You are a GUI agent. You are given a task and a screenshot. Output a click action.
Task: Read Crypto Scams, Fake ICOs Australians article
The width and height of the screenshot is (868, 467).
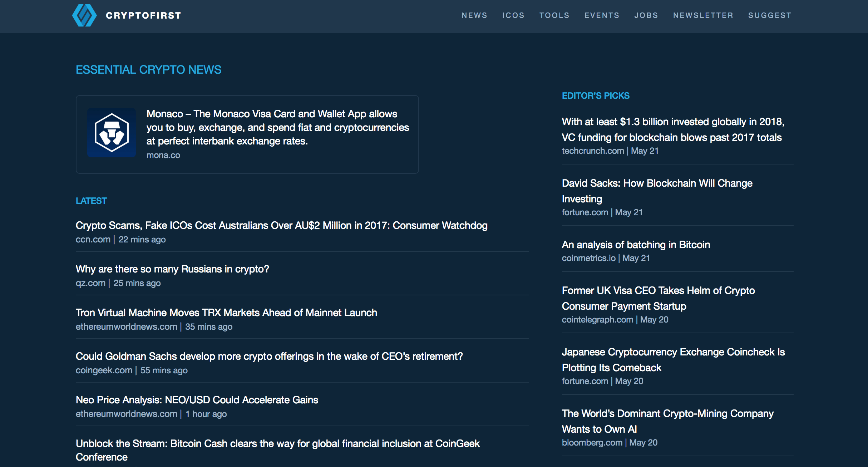tap(282, 225)
